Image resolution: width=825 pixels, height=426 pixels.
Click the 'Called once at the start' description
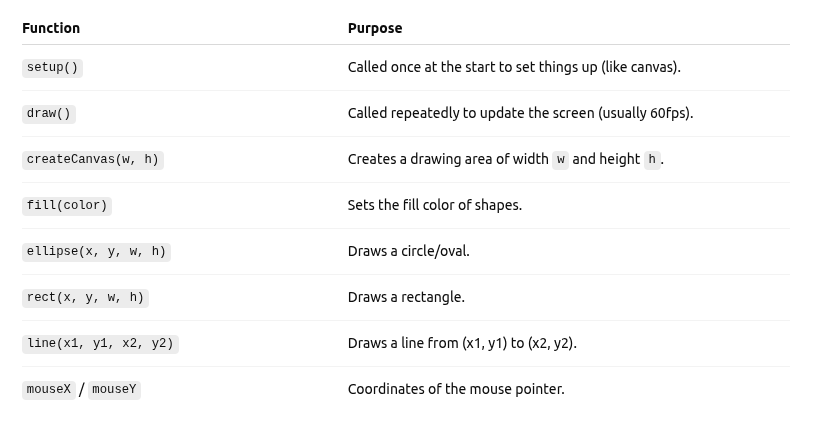pos(514,68)
